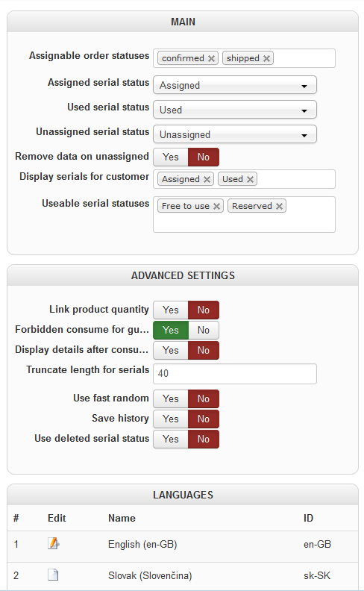The width and height of the screenshot is (364, 591).
Task: Set Forbidden consume for guests to No
Action: [204, 330]
